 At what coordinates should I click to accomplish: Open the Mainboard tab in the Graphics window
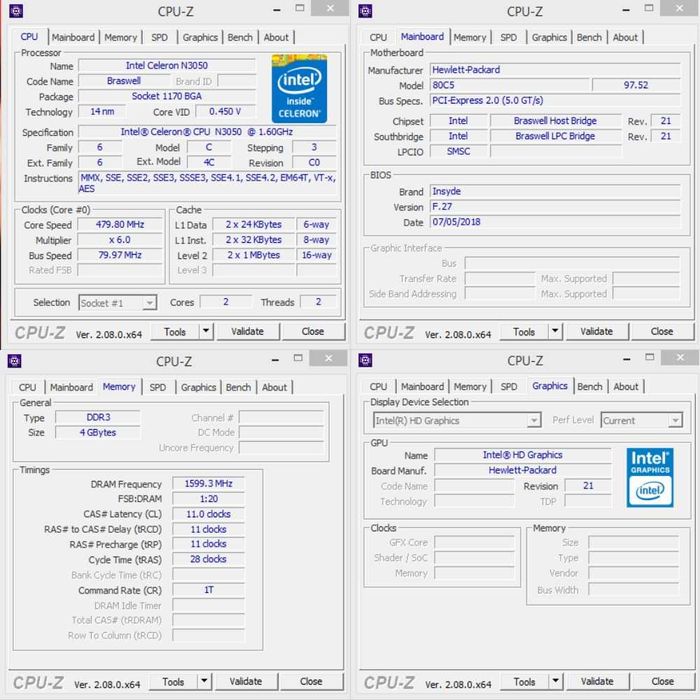[422, 387]
